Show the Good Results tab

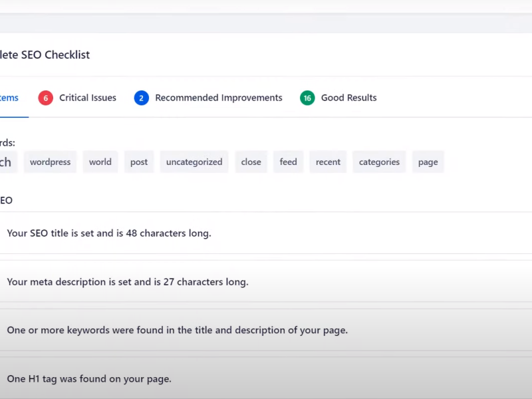[x=348, y=98]
